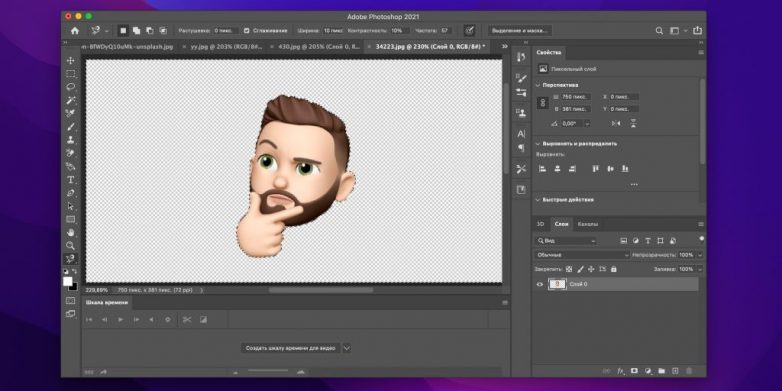Click the foreground color swatch
Screen dimensions: 782x391
click(67, 281)
